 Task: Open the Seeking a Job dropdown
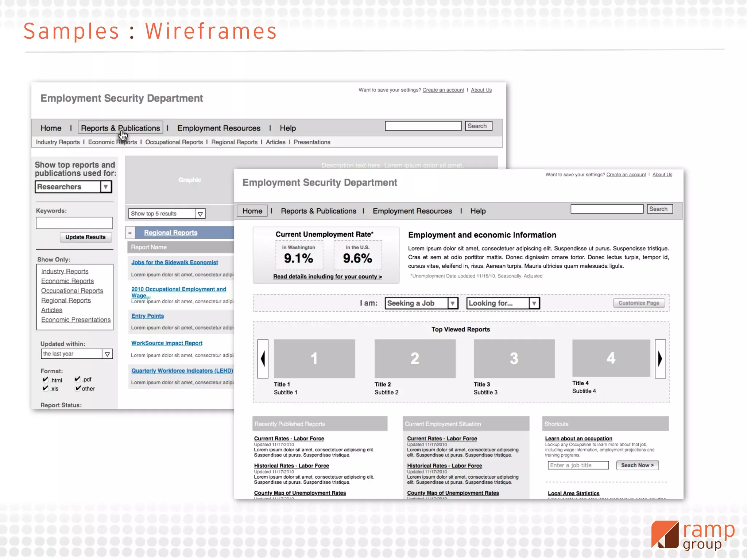coord(421,303)
